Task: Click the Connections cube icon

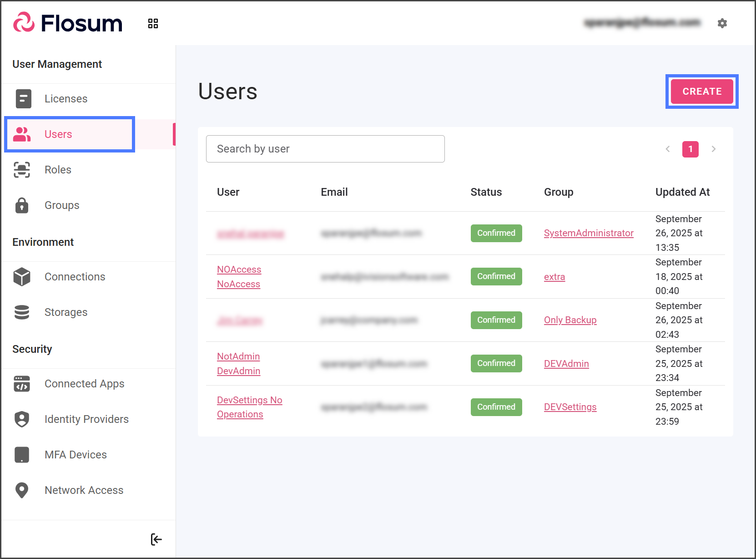Action: (22, 277)
